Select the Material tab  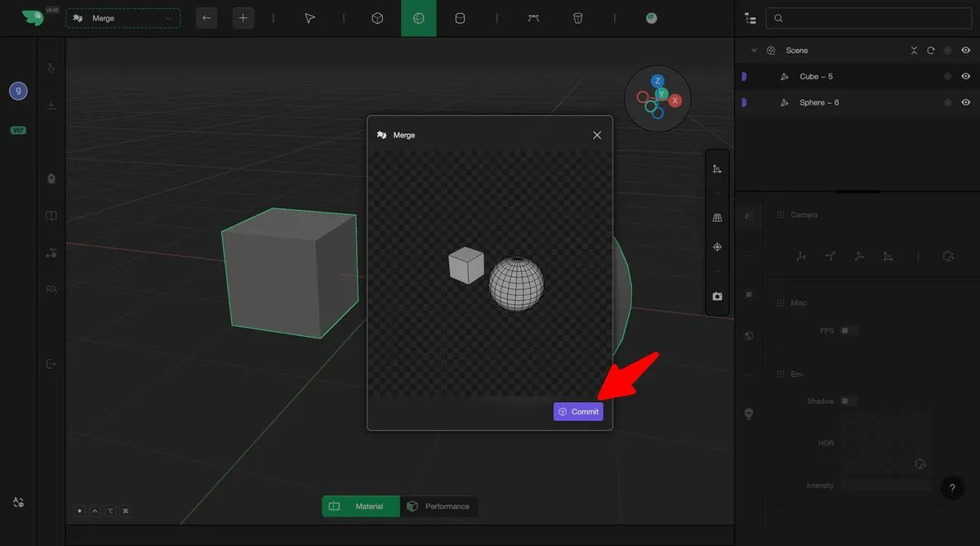[360, 507]
